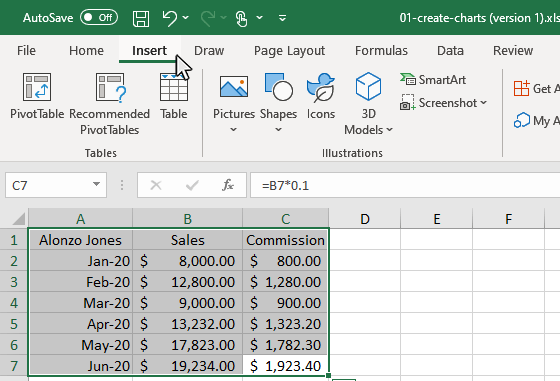Select the Review tab

point(513,50)
